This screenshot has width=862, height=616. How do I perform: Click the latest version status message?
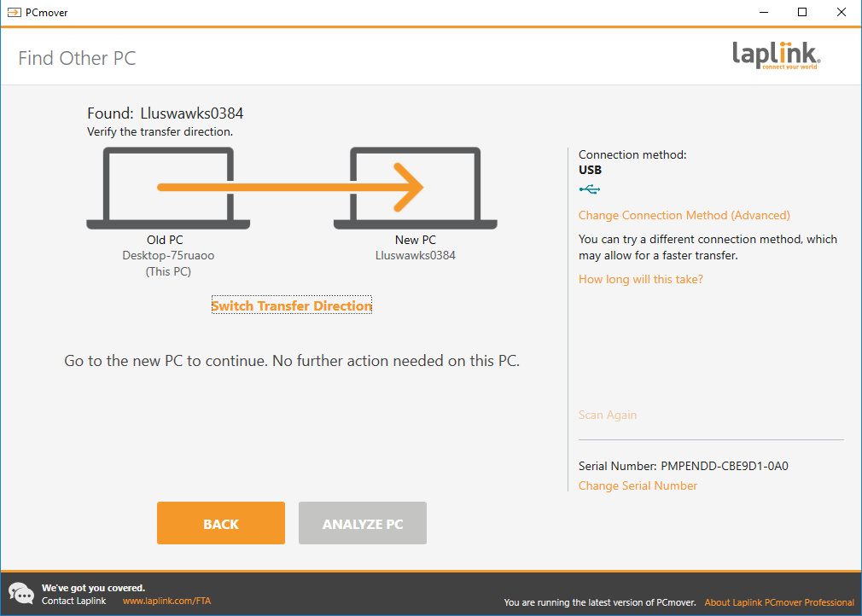pyautogui.click(x=600, y=602)
